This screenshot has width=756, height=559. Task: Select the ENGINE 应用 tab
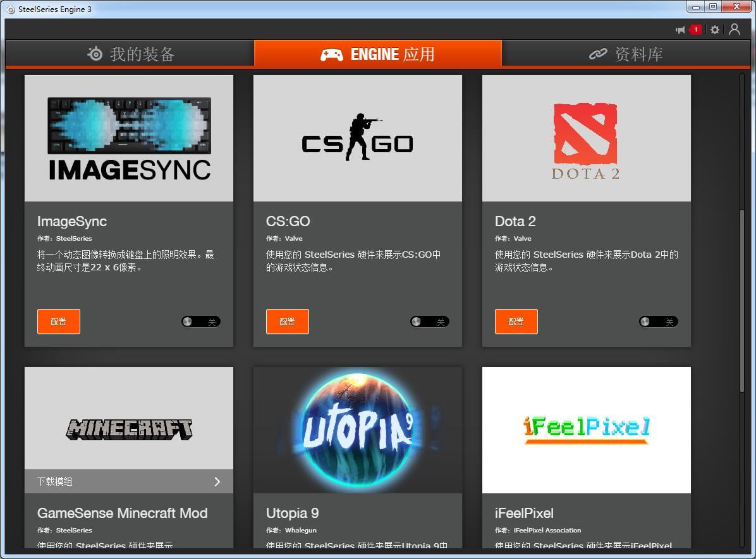click(378, 54)
